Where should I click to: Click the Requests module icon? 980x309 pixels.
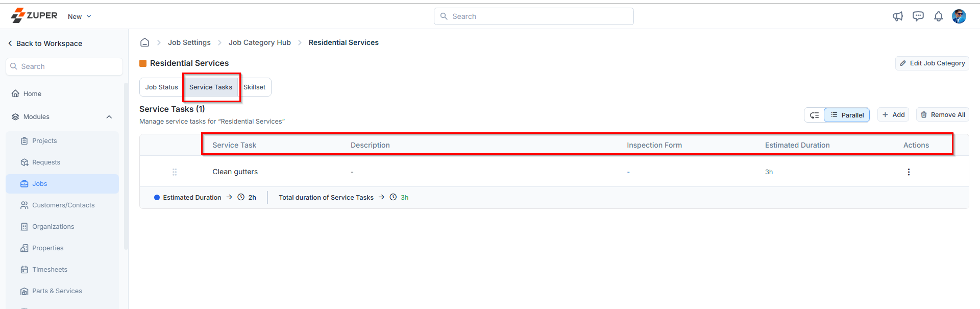[24, 162]
